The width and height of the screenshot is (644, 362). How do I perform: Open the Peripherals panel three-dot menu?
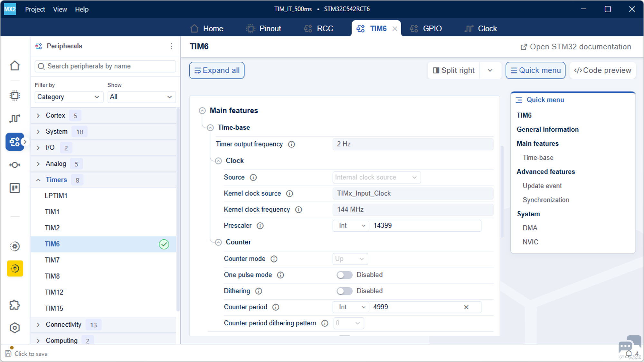[x=172, y=46]
